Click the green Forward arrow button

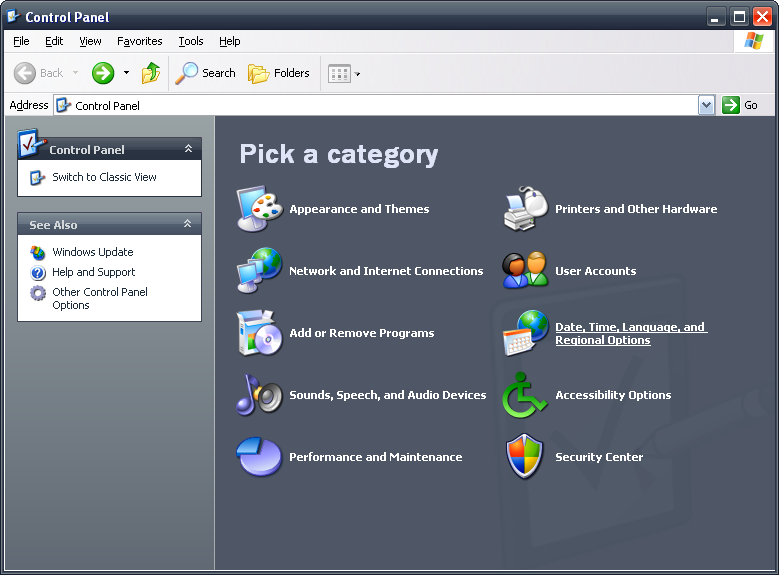click(103, 74)
